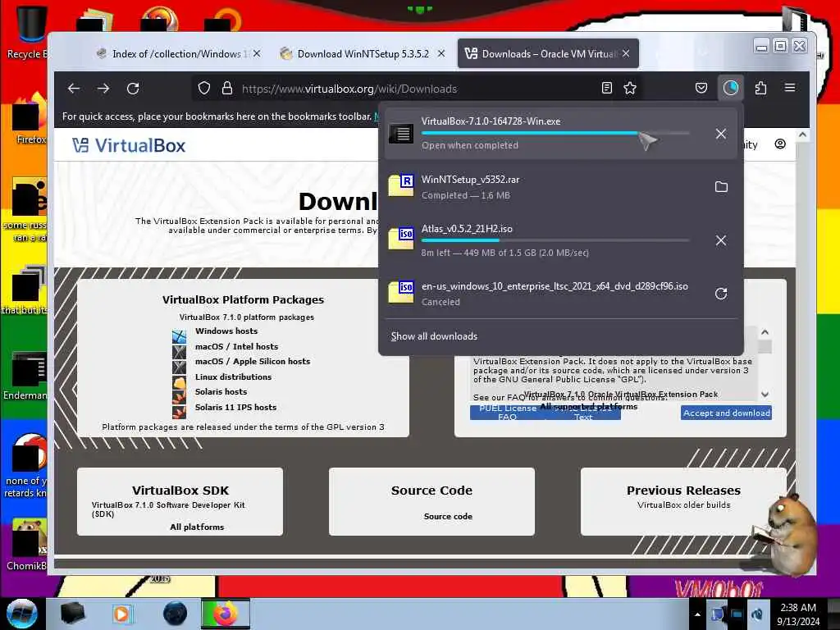Close the Download WinNTSetup tab
This screenshot has height=630, width=840.
point(441,53)
